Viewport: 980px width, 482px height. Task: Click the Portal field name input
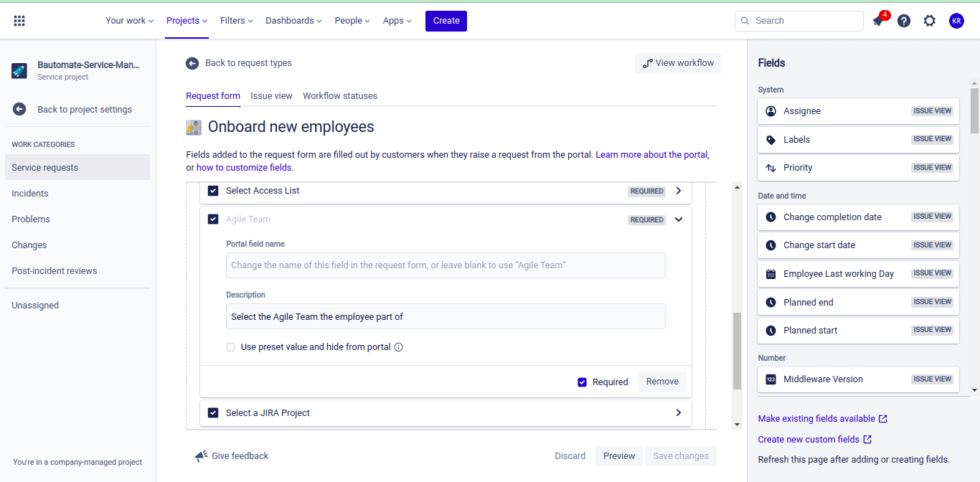pos(446,265)
